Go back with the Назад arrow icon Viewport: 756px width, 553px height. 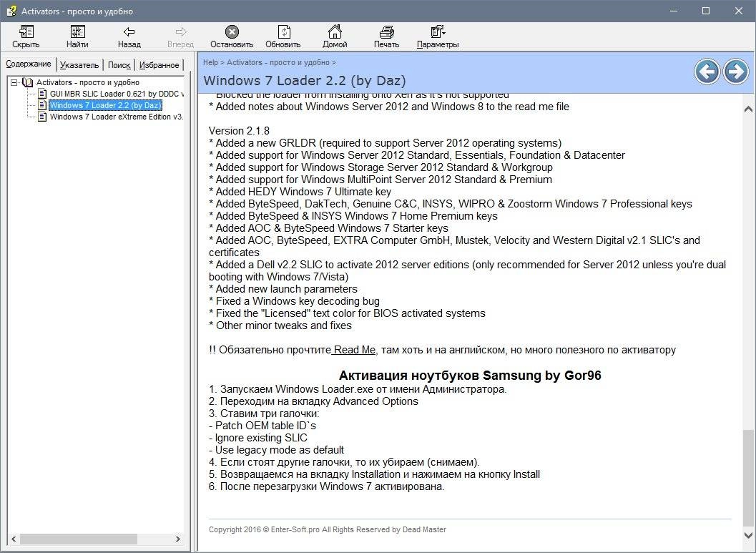[129, 32]
